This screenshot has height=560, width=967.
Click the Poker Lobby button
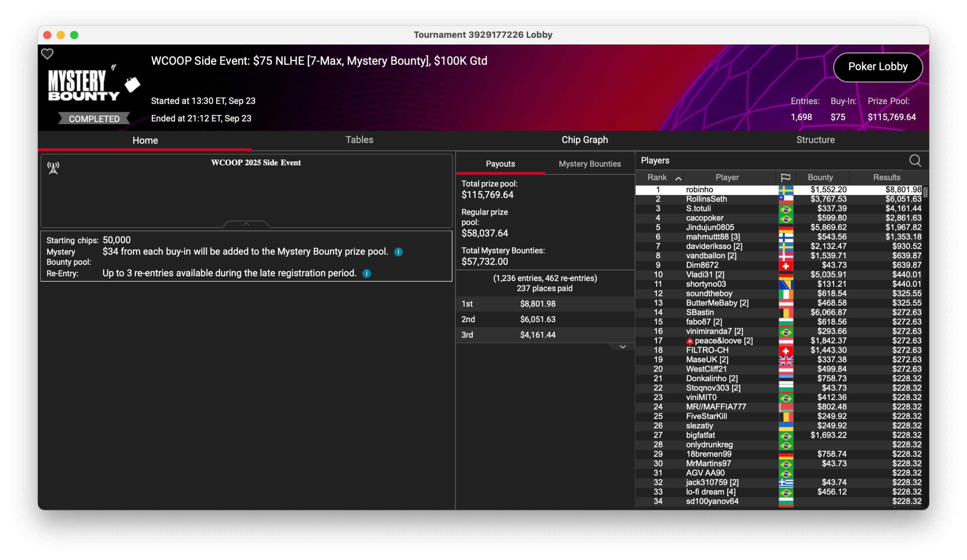coord(877,67)
